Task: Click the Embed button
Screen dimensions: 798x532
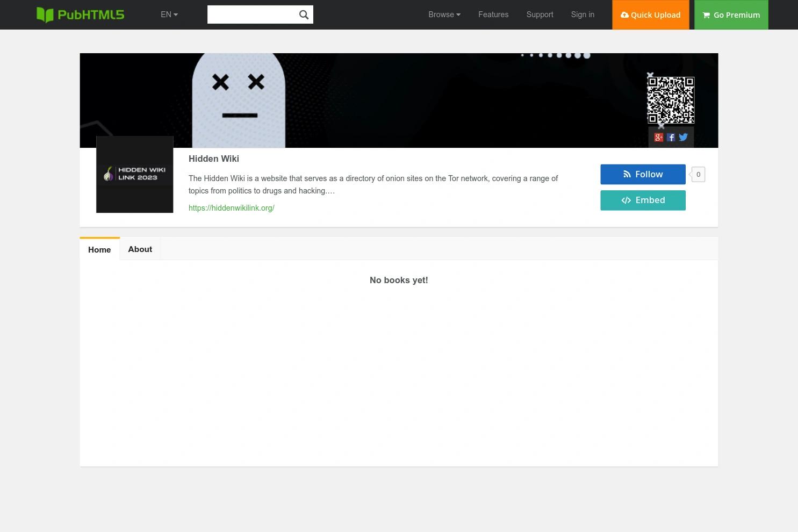Action: point(643,200)
